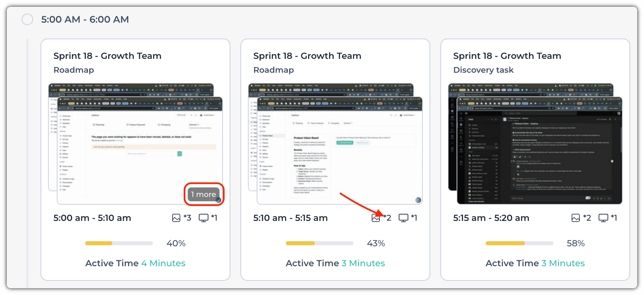Click the 'Discovery task' label

[483, 70]
